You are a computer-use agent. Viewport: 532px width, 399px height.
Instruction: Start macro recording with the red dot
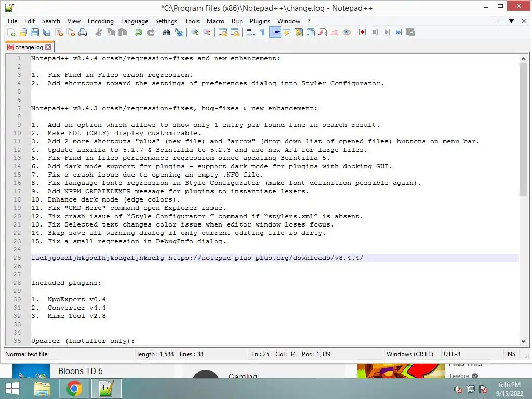click(x=362, y=32)
